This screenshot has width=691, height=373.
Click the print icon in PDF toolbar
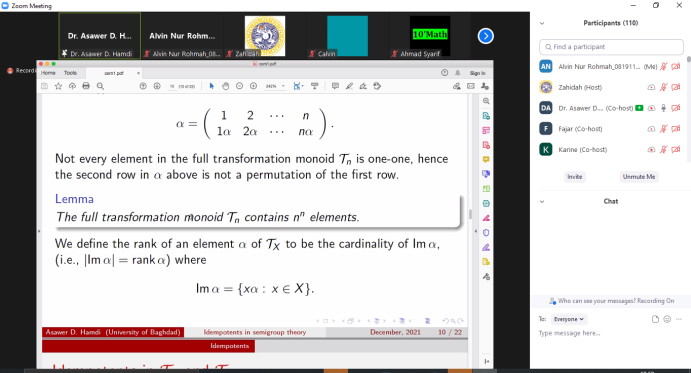click(x=86, y=86)
